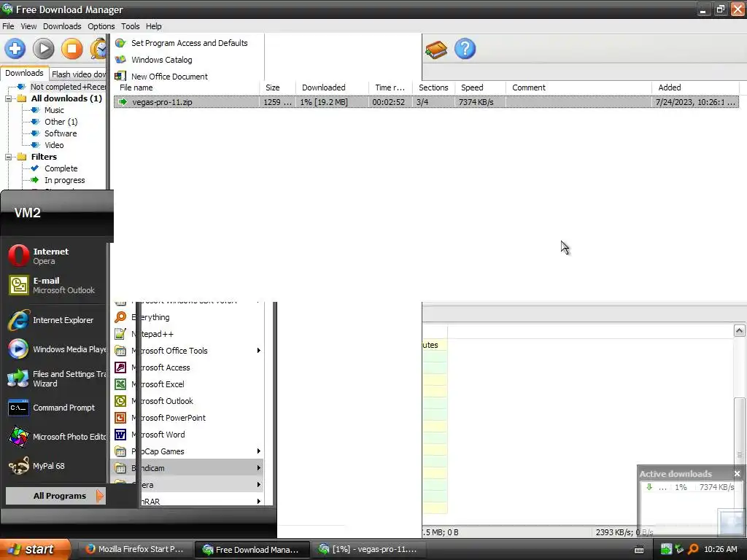
Task: Switch to the Downloads tab
Action: (24, 74)
